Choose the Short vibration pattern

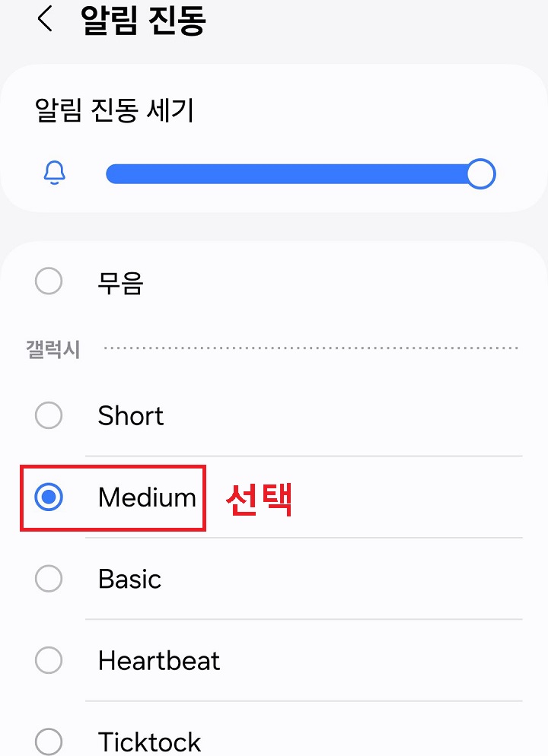point(49,416)
